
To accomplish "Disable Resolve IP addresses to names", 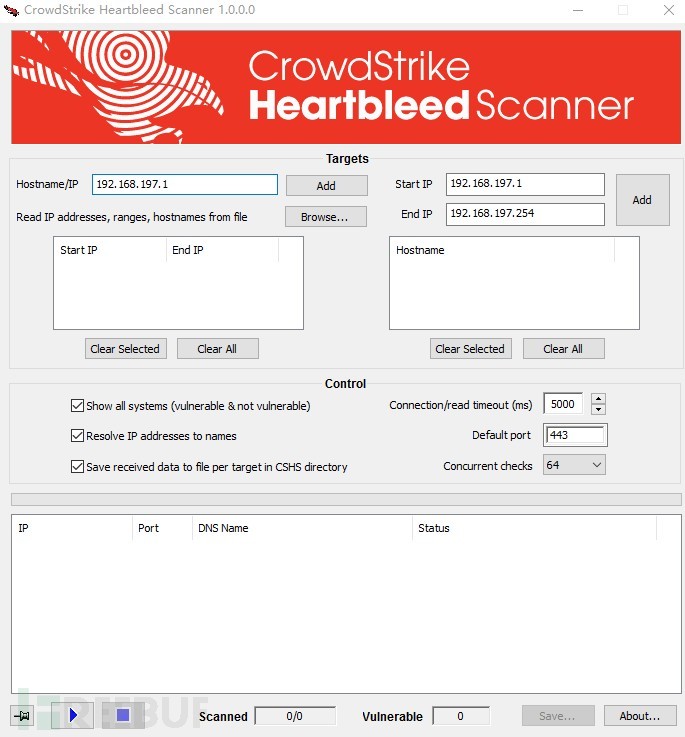I will pos(77,436).
